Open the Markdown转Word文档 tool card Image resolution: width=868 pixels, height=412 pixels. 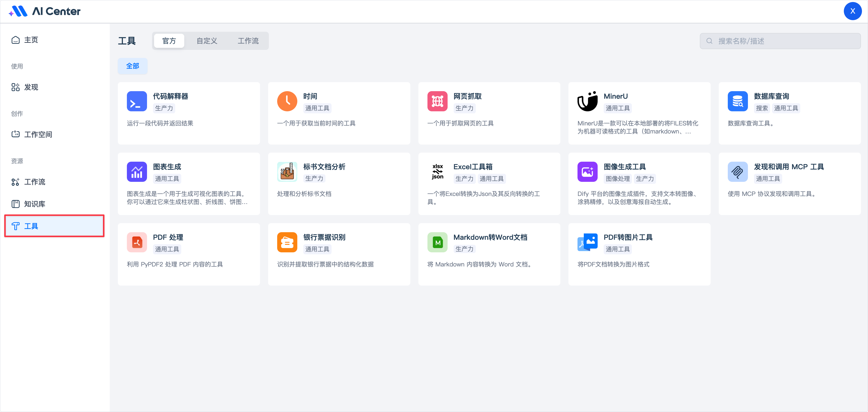pyautogui.click(x=489, y=254)
